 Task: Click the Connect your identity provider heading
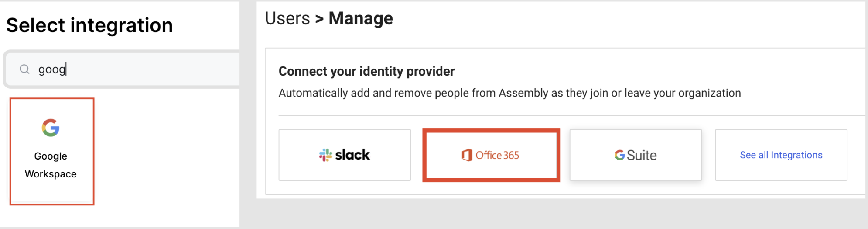click(366, 71)
